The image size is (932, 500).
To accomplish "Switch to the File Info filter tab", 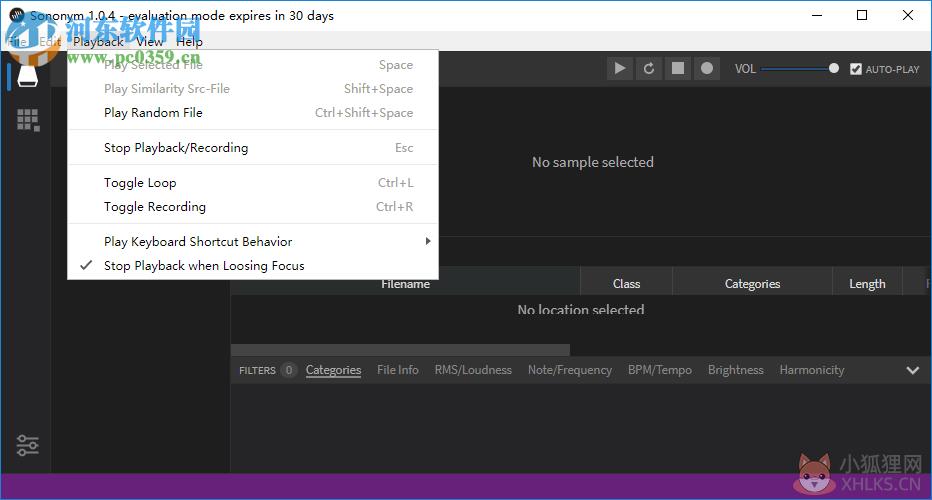I will point(398,370).
